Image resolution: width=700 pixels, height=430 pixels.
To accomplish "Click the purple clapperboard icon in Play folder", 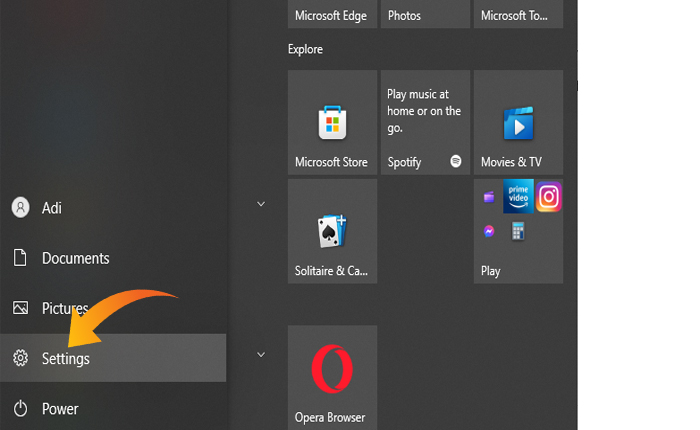I will point(489,197).
